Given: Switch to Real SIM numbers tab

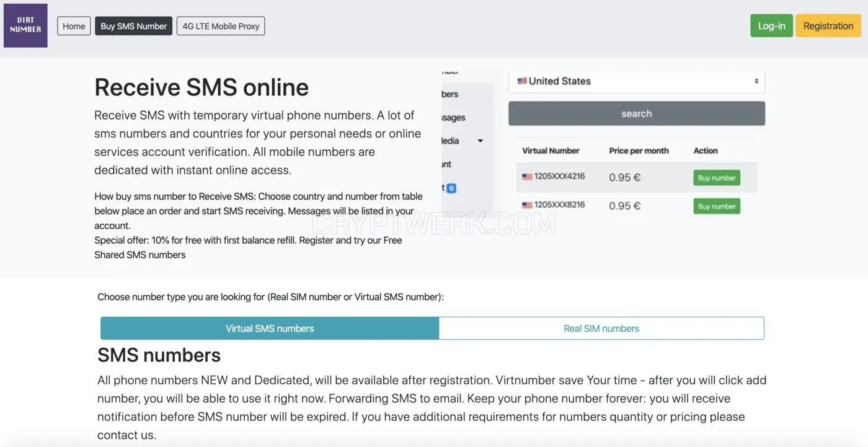Looking at the screenshot, I should click(601, 329).
